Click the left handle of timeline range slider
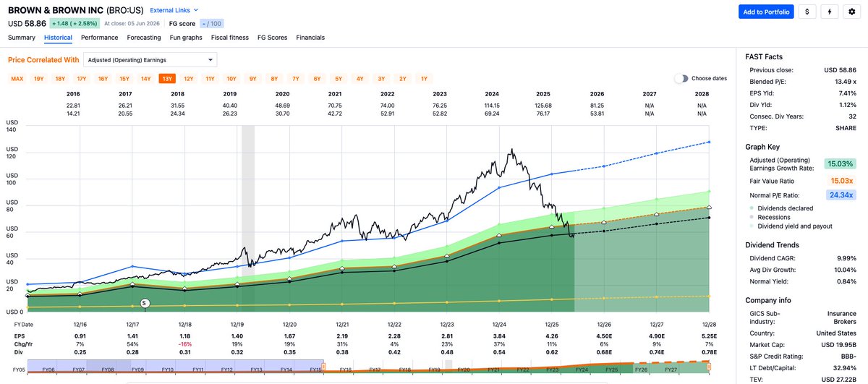Image resolution: width=868 pixels, height=384 pixels. 325,368
